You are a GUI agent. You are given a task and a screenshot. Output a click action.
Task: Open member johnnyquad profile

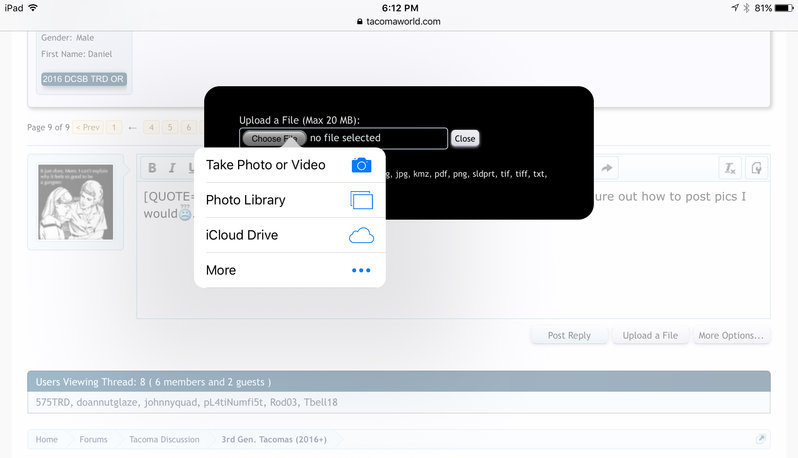[170, 402]
